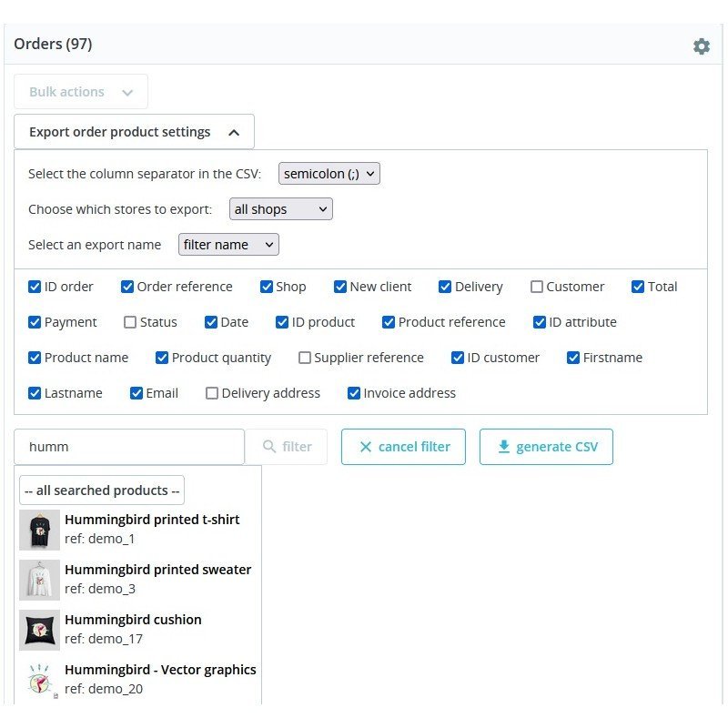Click the generate CSV button
728x728 pixels.
point(546,447)
